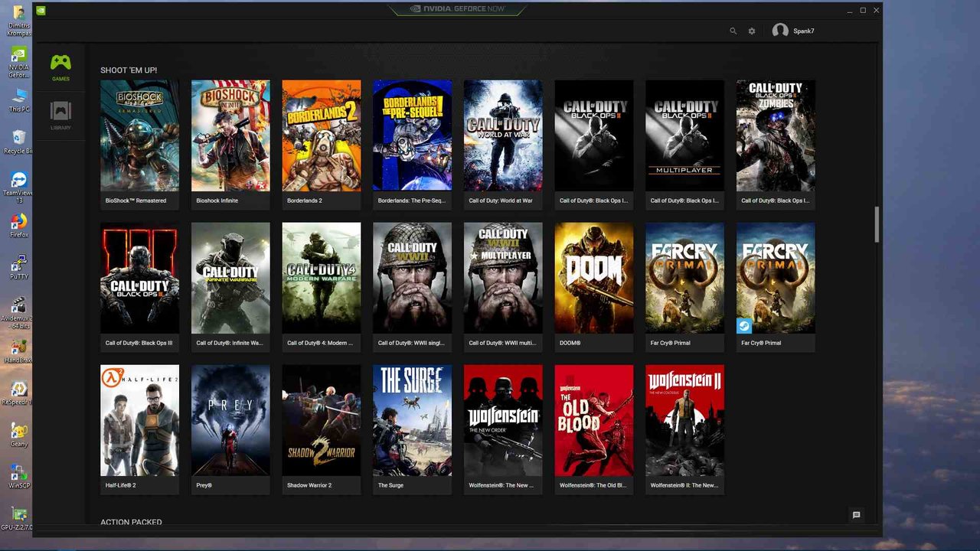This screenshot has height=551, width=980.
Task: Open the WinSCP desktop shortcut
Action: coord(19,476)
